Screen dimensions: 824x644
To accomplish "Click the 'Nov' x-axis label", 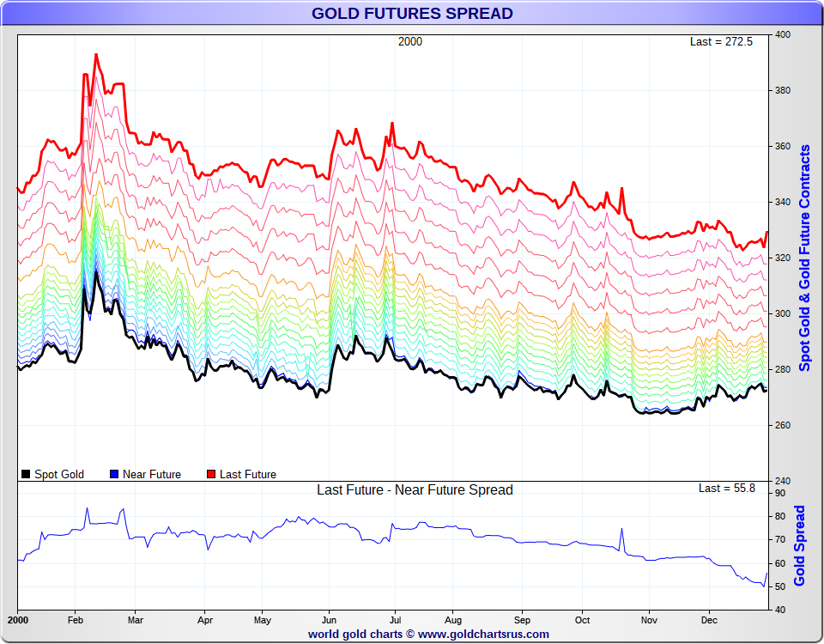I will 649,620.
